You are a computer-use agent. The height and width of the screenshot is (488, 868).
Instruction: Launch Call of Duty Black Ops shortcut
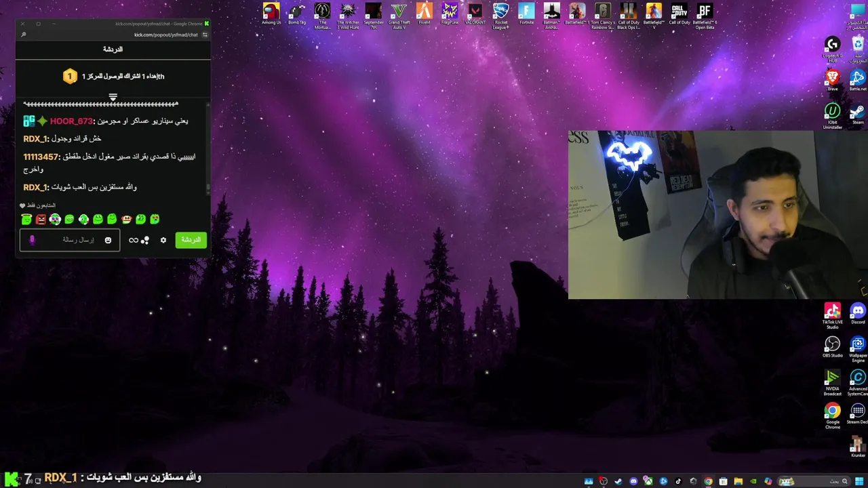629,16
